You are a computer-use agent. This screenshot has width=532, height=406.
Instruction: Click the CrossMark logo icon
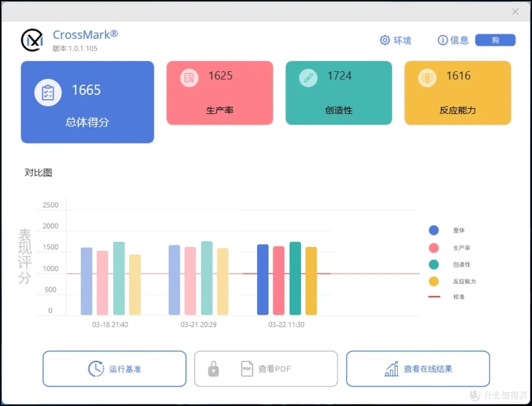[32, 40]
